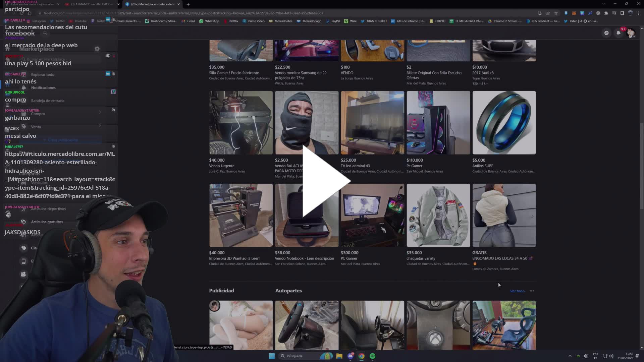Open Bandeja de entrada in the sidebar
Image resolution: width=644 pixels, height=362 pixels.
48,100
